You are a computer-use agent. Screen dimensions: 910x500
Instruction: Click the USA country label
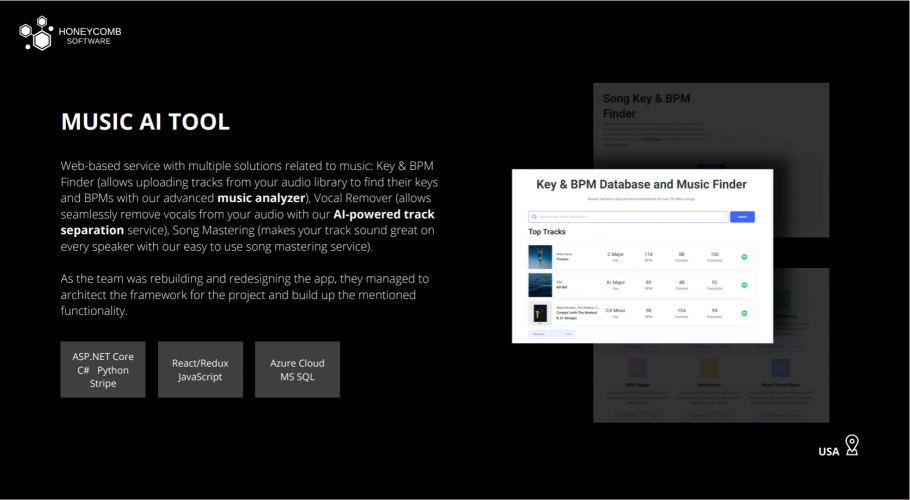click(x=829, y=451)
